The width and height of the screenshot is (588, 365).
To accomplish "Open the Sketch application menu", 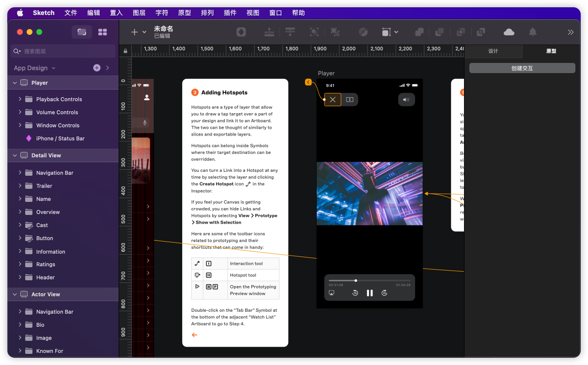I will click(44, 13).
